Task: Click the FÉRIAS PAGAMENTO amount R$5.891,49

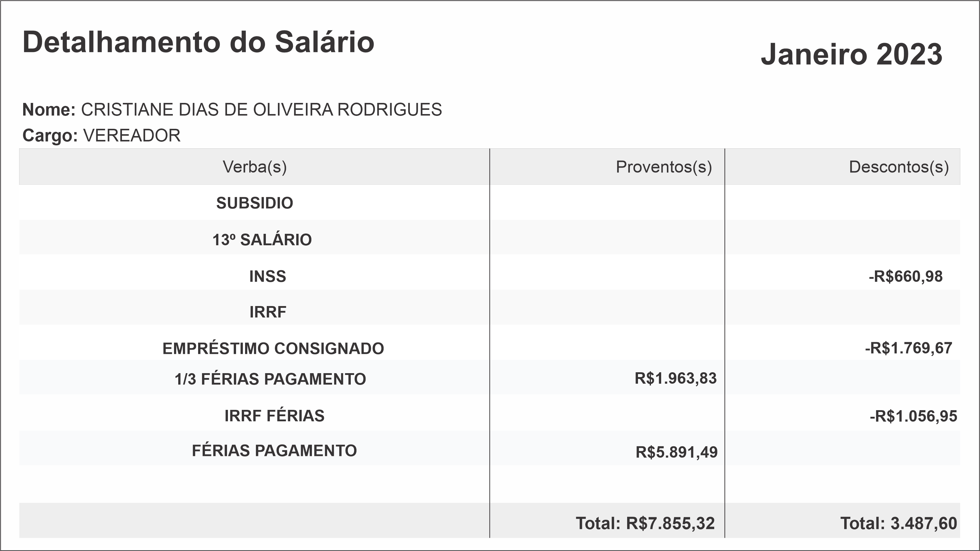Action: pos(677,452)
